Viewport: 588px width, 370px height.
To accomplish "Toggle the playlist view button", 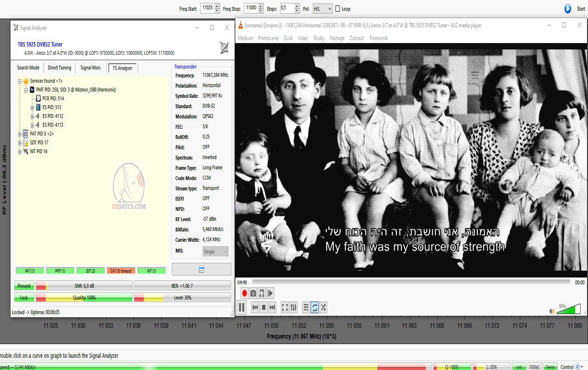I will click(306, 307).
